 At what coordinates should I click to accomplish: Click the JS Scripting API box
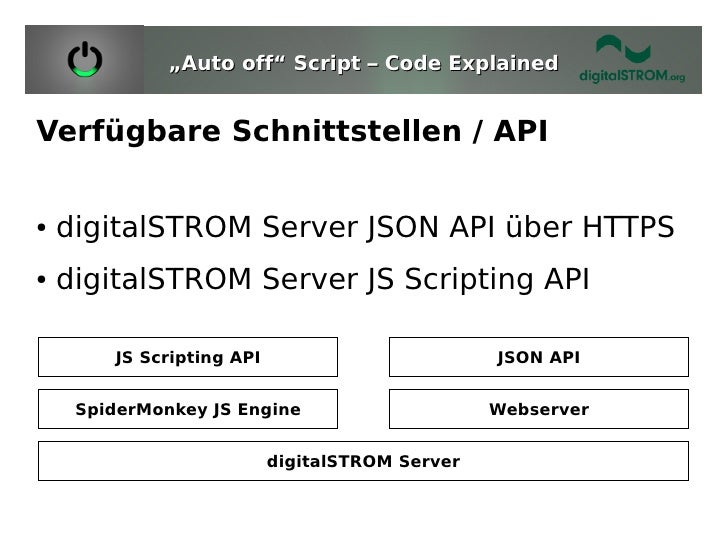pyautogui.click(x=188, y=357)
